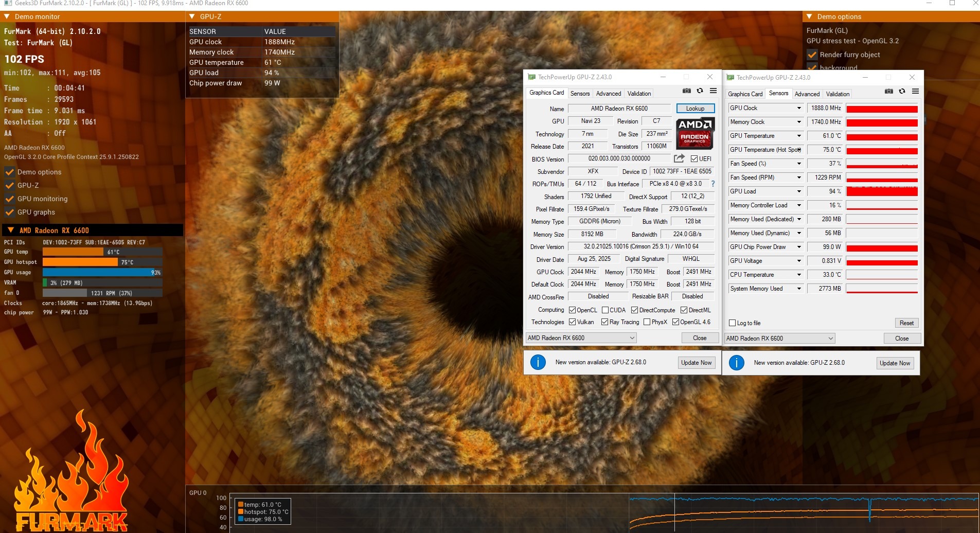Click the Reset button in Sensors window
Image resolution: width=980 pixels, height=533 pixels.
coord(906,323)
